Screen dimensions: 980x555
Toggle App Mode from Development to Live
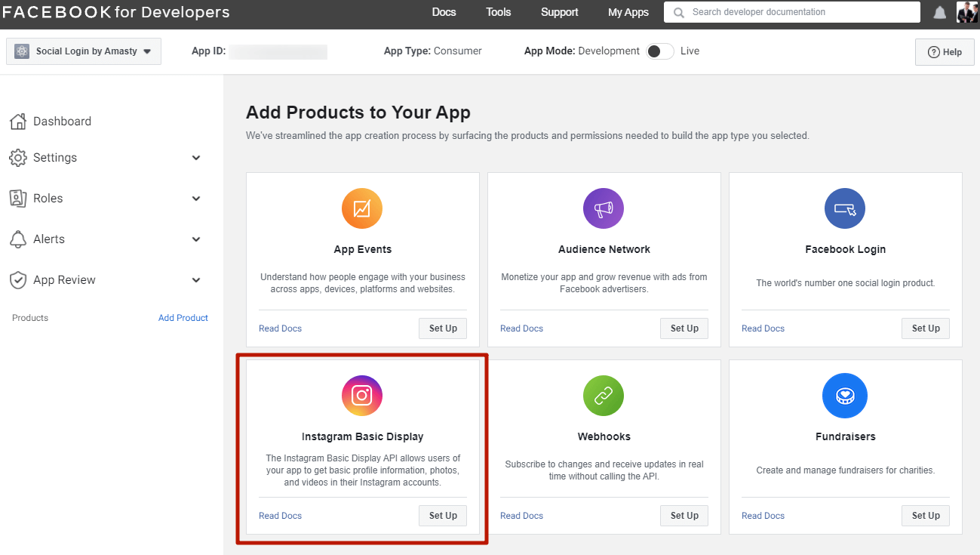point(660,51)
